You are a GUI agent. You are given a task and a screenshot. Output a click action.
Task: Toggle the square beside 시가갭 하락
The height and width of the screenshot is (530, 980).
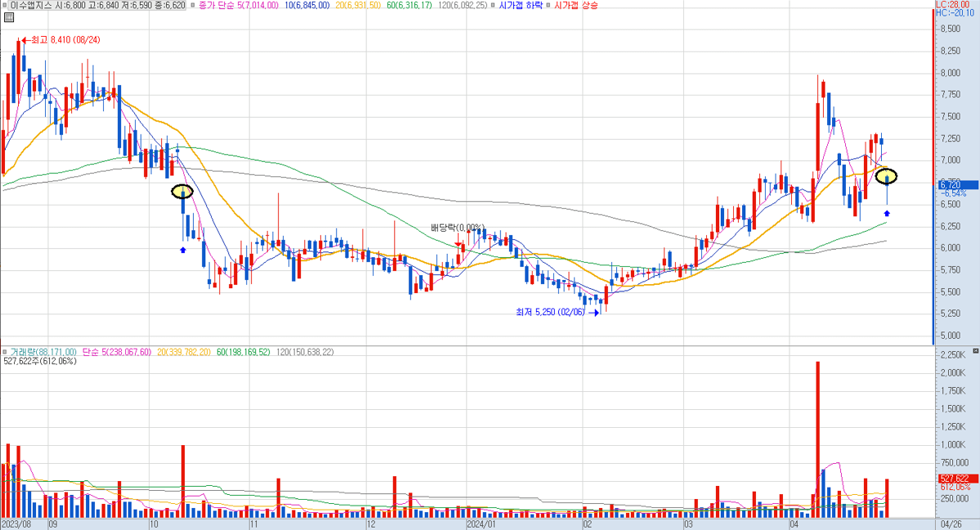tap(493, 6)
